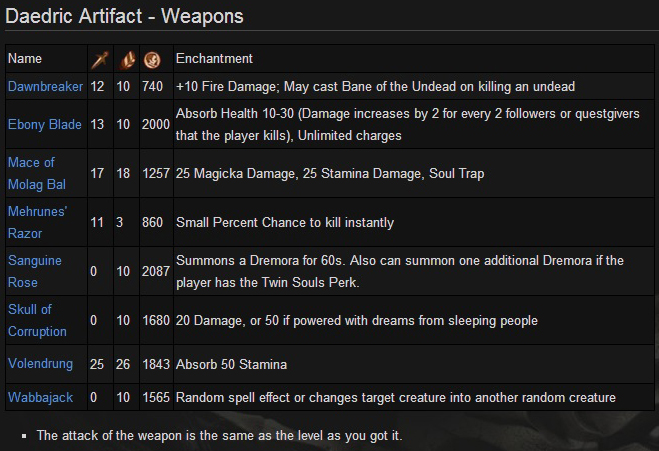
Task: Open the Ebony Blade page
Action: click(44, 124)
